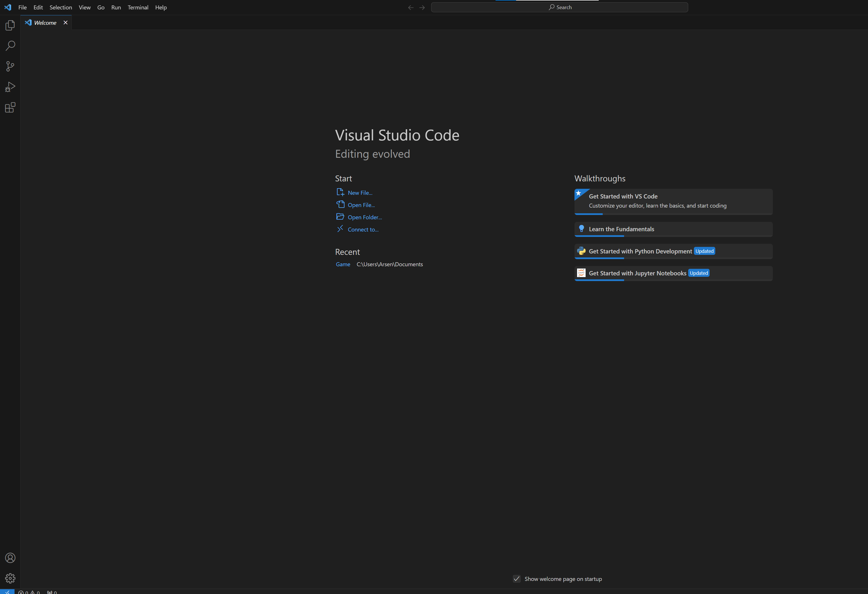Click the Updated badge on Python walkthrough
The height and width of the screenshot is (594, 868).
(704, 251)
